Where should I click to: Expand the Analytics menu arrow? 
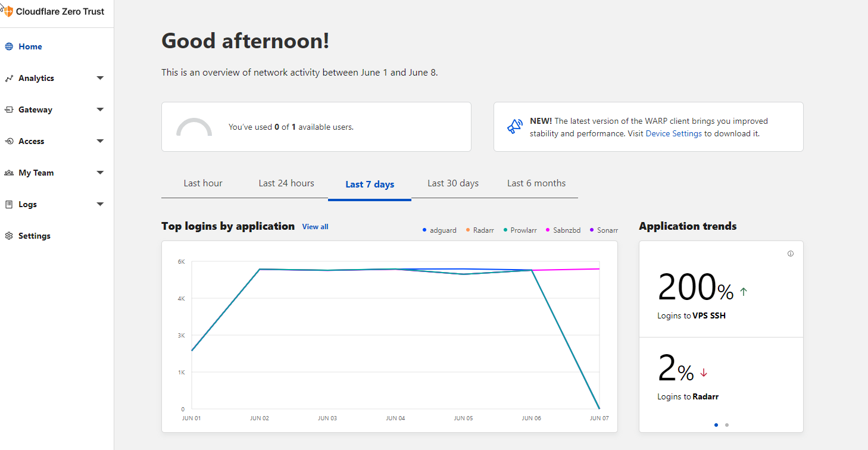tap(100, 78)
